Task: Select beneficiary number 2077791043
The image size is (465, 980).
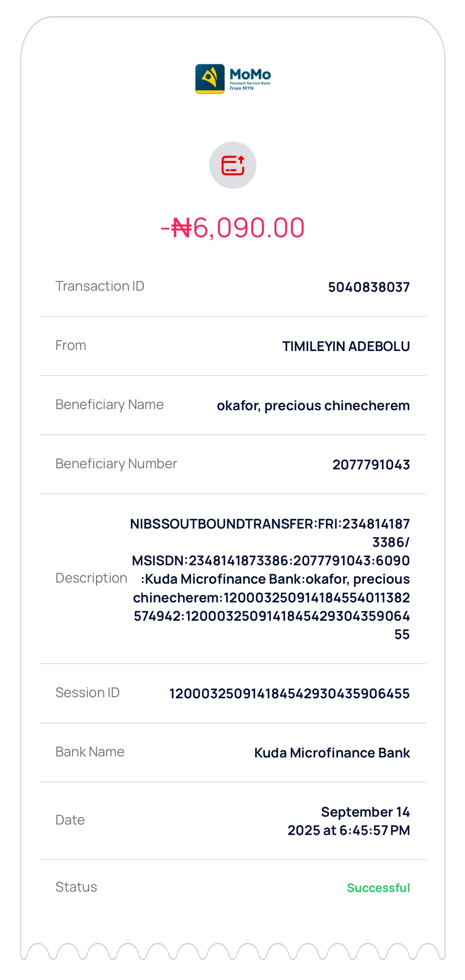Action: tap(371, 465)
